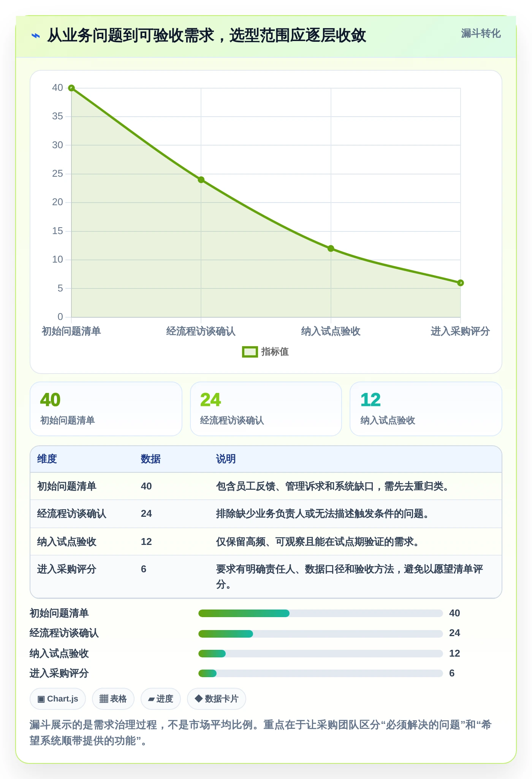Click the y-axis value 20
The height and width of the screenshot is (779, 532).
[x=57, y=202]
